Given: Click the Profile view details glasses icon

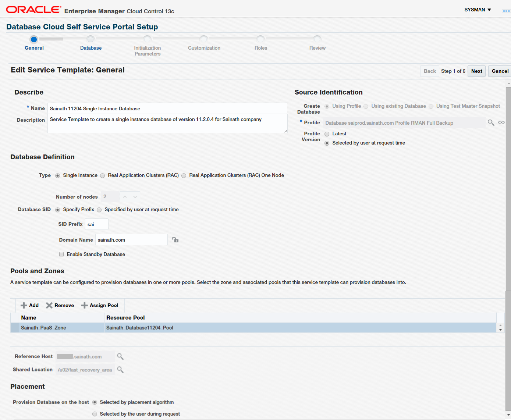Looking at the screenshot, I should coord(501,122).
